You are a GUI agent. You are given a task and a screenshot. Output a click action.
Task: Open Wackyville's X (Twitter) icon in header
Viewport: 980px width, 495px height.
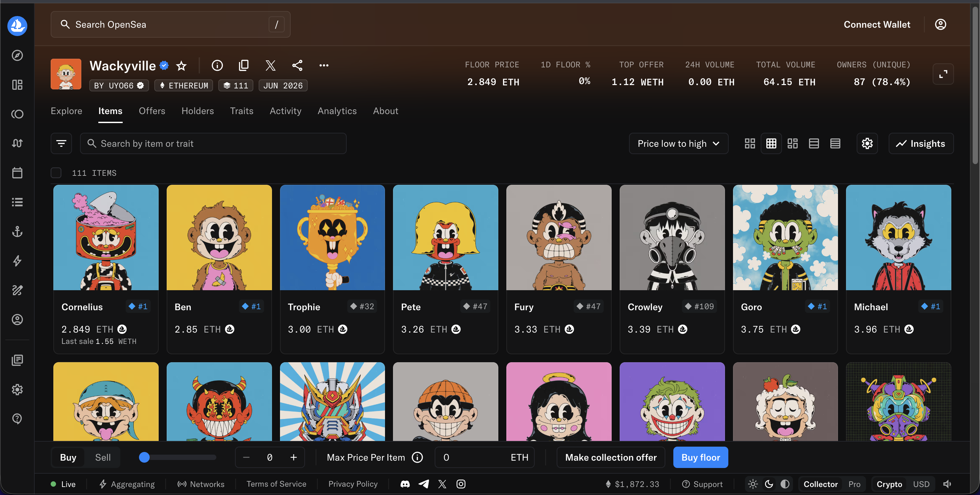point(270,65)
